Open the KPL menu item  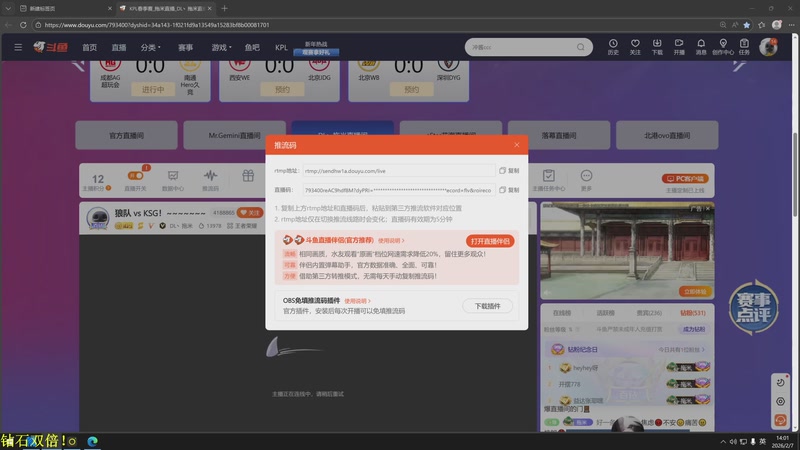pyautogui.click(x=281, y=47)
